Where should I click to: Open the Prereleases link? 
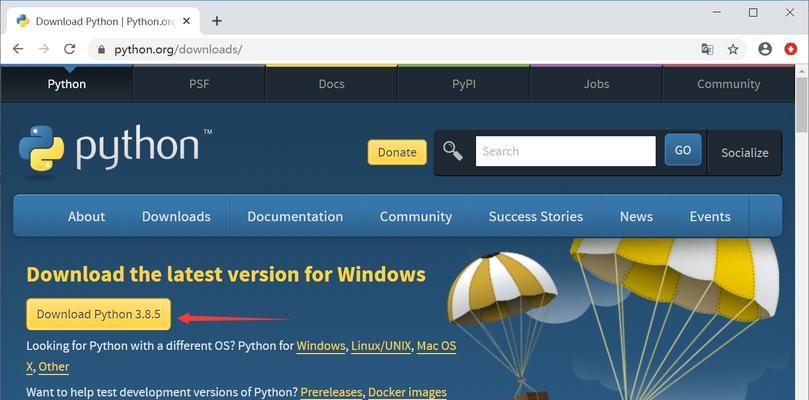(331, 392)
